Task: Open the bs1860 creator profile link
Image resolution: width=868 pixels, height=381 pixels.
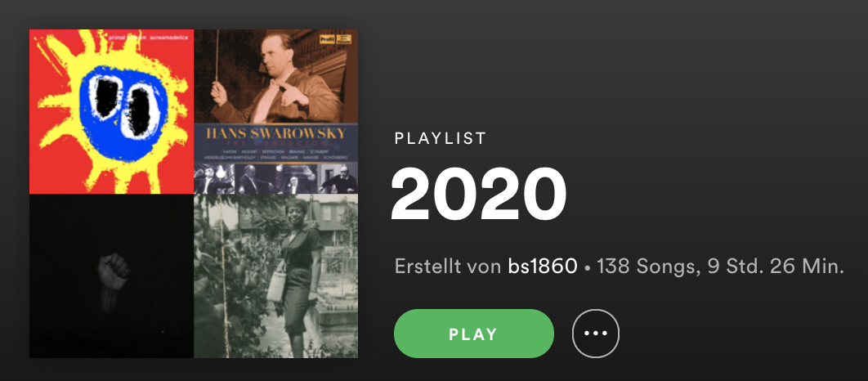Action: coord(543,267)
